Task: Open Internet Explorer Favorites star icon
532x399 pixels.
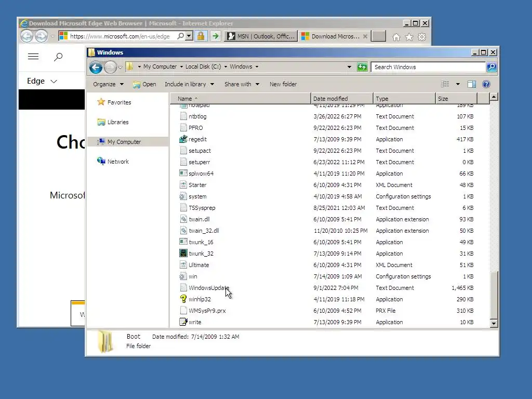Action: 409,37
